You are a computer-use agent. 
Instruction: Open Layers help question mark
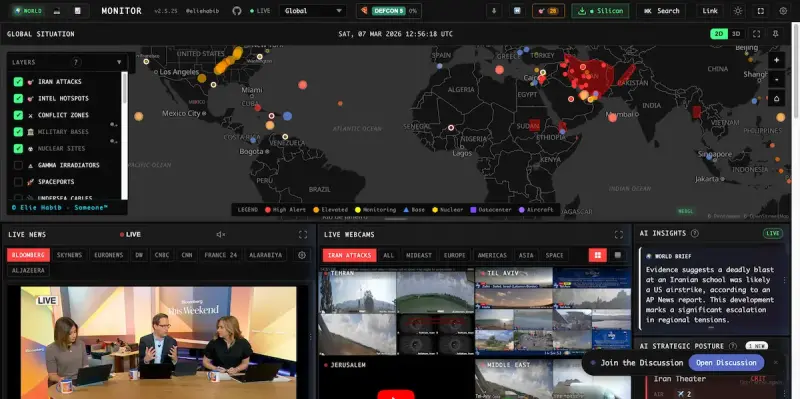76,62
